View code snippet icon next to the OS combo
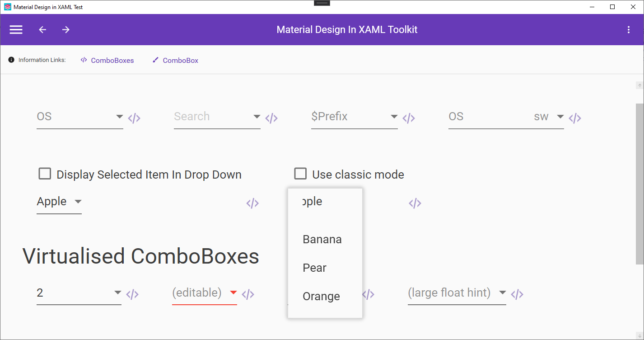Image resolution: width=644 pixels, height=340 pixels. tap(134, 118)
